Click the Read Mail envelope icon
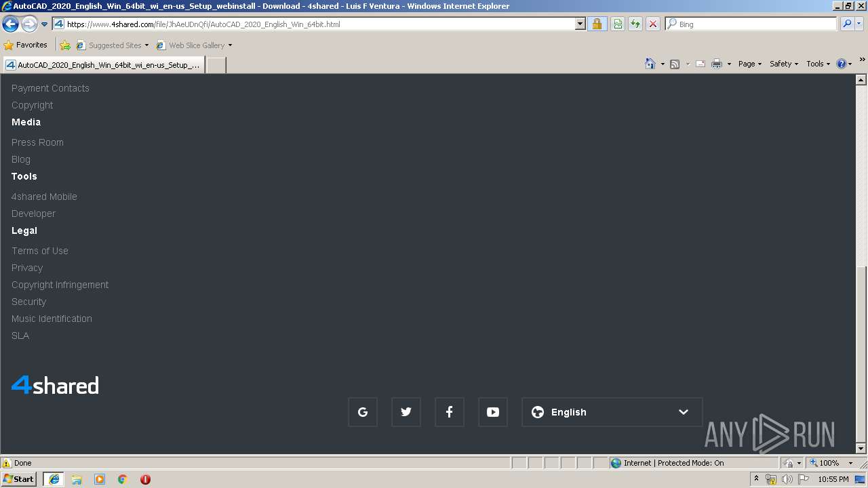 point(701,64)
